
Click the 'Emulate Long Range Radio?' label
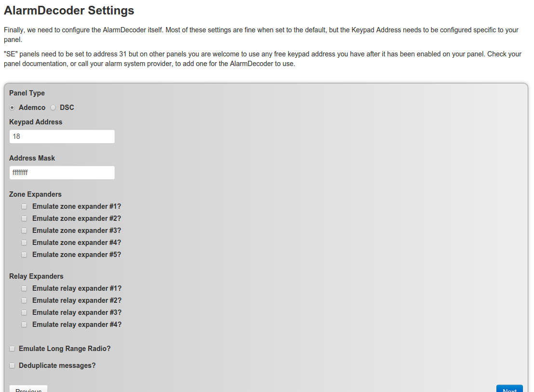click(x=65, y=349)
